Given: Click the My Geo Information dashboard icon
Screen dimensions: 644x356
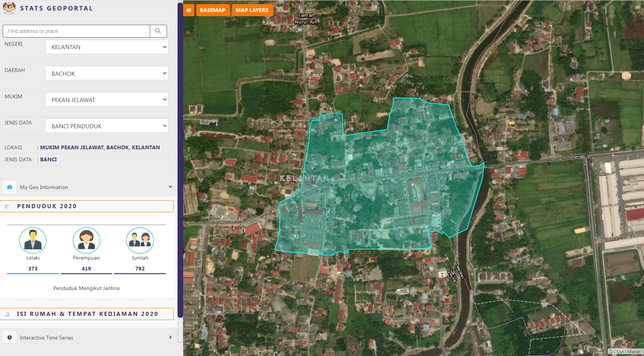Looking at the screenshot, I should click(10, 187).
